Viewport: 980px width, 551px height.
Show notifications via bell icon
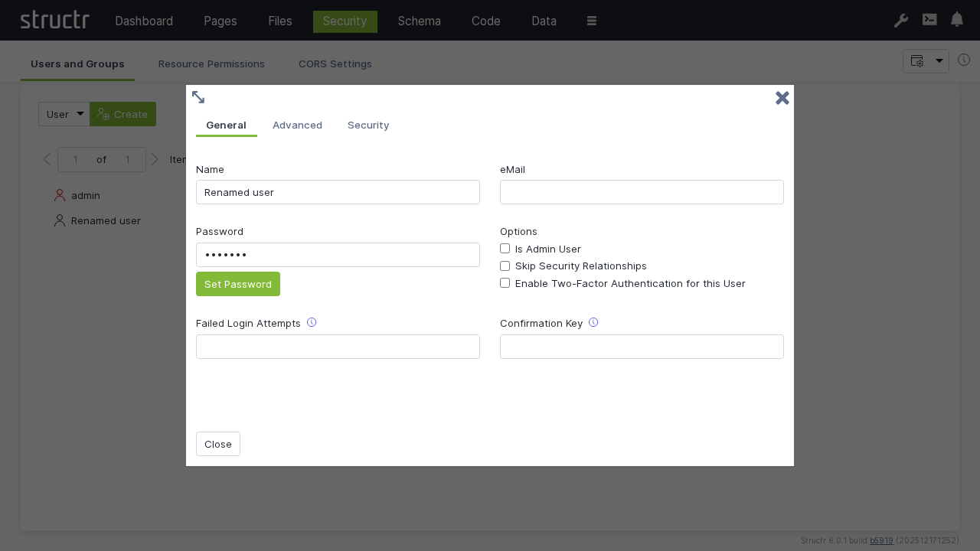tap(957, 20)
